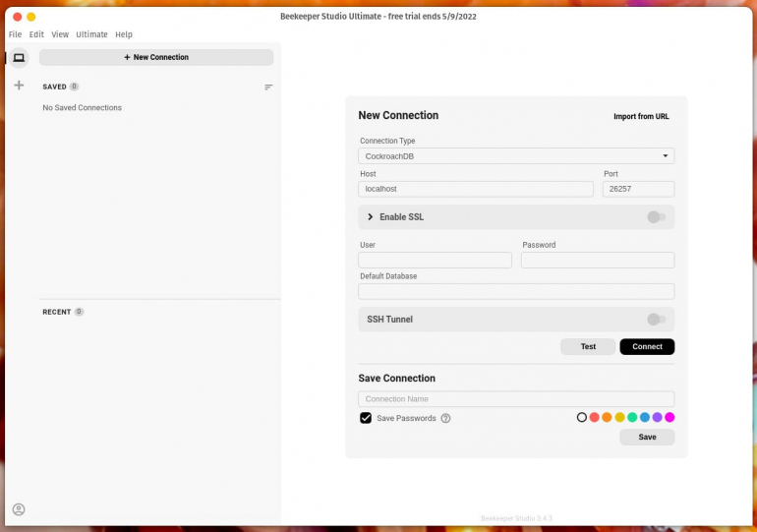Select the blue color swatch
The width and height of the screenshot is (757, 532).
(645, 417)
